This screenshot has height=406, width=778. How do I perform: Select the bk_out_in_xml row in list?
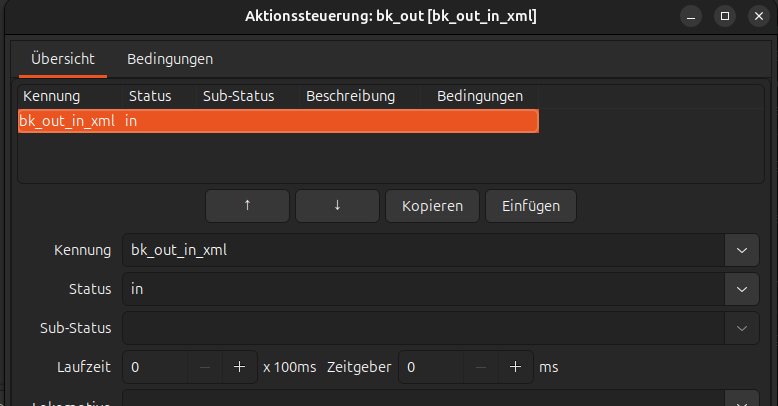point(278,121)
